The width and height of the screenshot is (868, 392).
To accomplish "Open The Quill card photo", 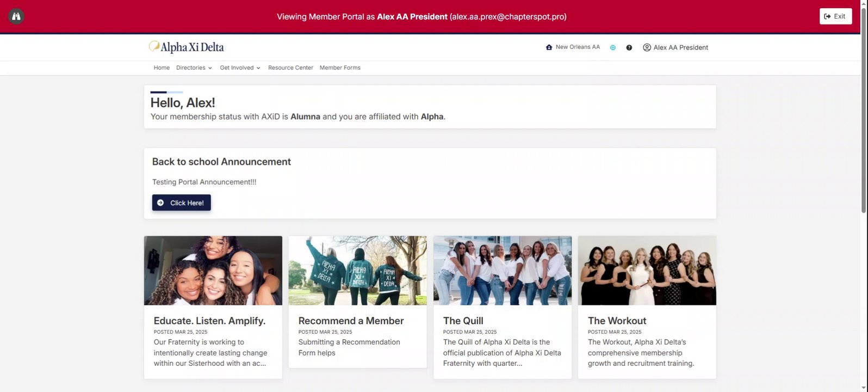I will click(503, 271).
